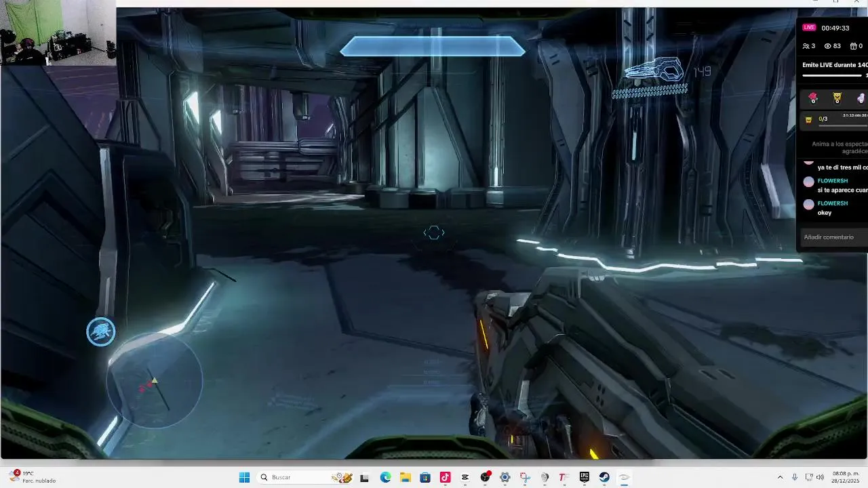Click the yellow gift icon in gift row

pyautogui.click(x=837, y=98)
